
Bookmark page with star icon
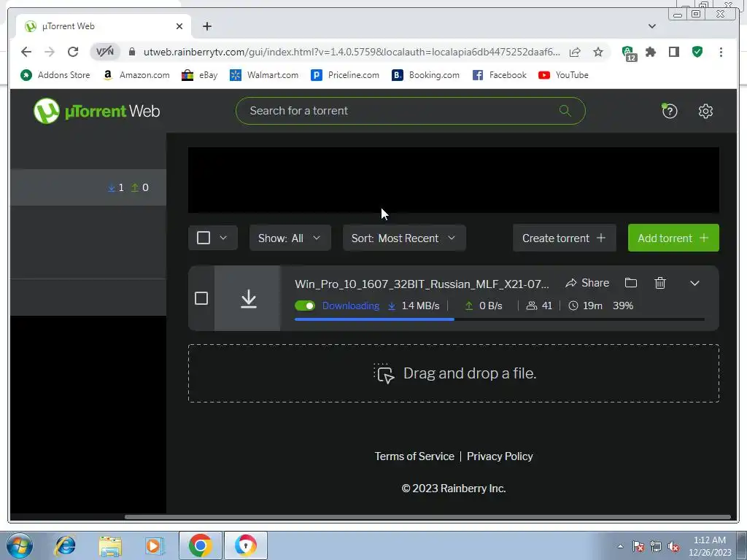(x=598, y=52)
